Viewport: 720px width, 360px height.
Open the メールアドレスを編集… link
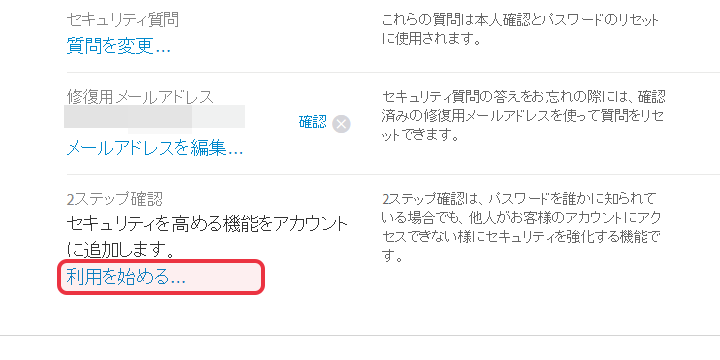tap(155, 148)
